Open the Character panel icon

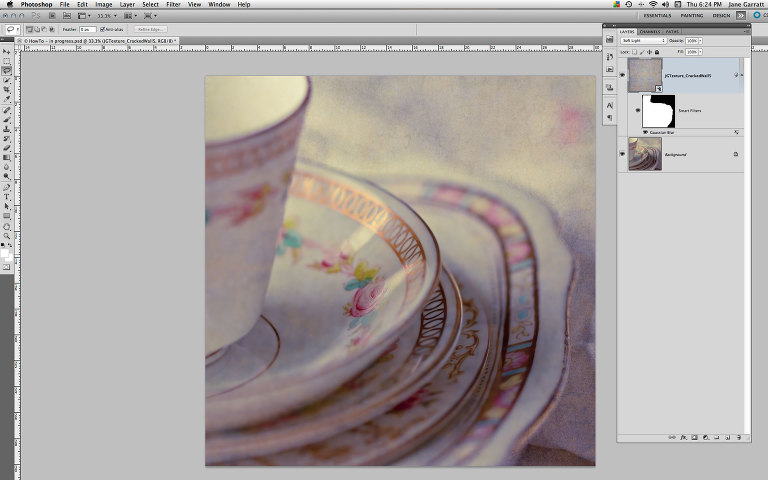click(609, 105)
